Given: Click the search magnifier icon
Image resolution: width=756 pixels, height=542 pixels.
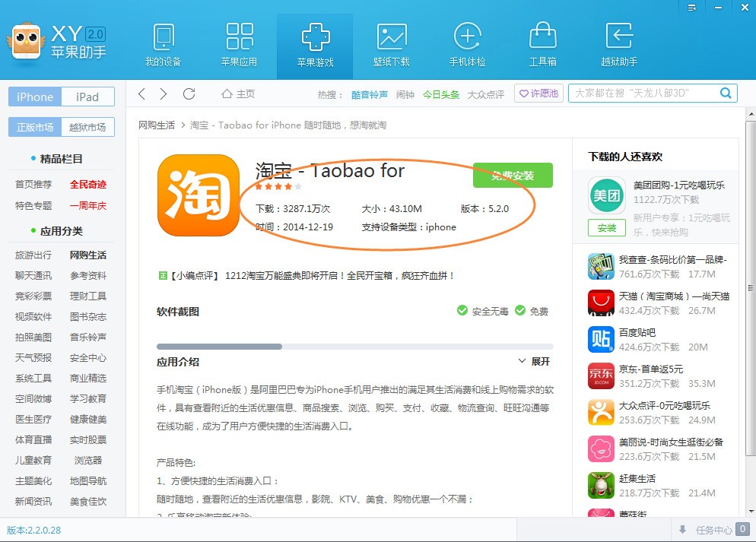Looking at the screenshot, I should [725, 93].
